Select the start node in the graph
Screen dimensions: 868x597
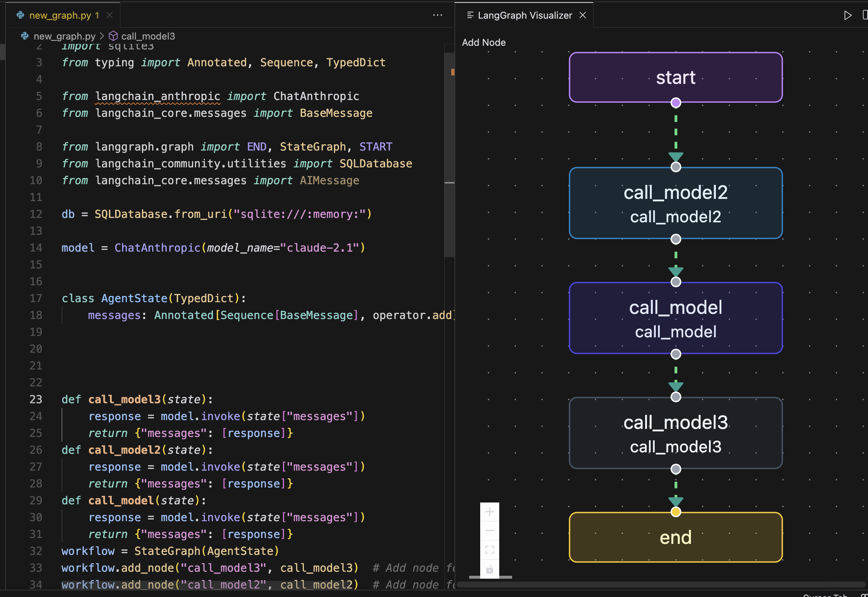676,77
